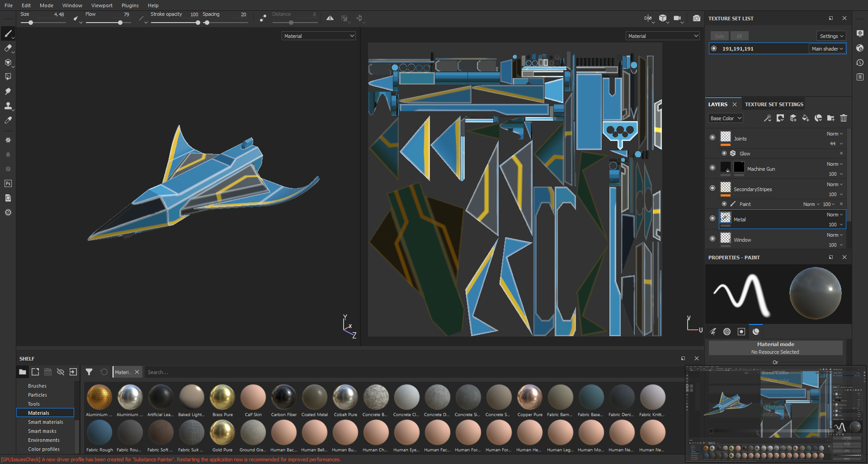The height and width of the screenshot is (464, 868).
Task: Select Smart materials shelf category
Action: tap(45, 422)
